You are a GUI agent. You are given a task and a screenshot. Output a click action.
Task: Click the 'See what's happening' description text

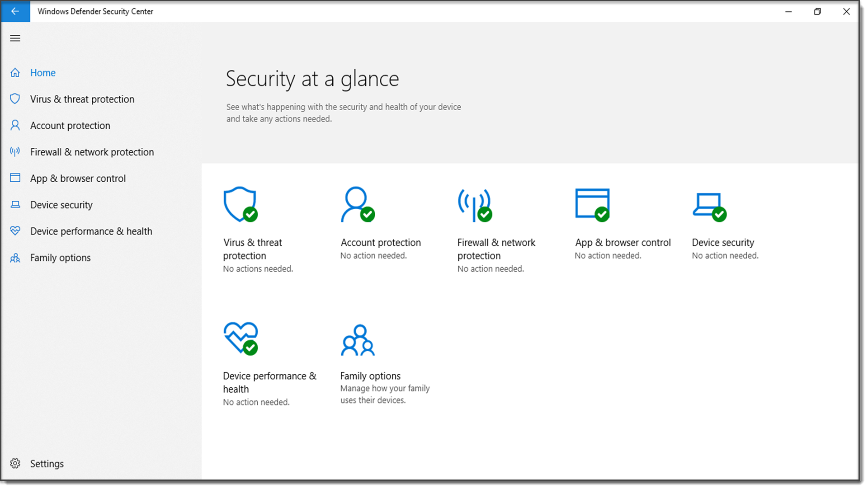click(344, 113)
